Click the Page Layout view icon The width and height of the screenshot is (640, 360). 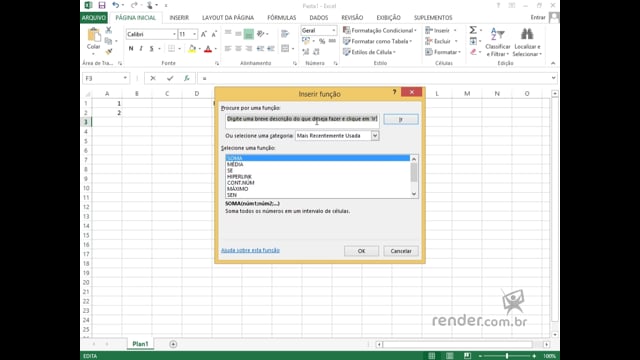click(x=449, y=356)
